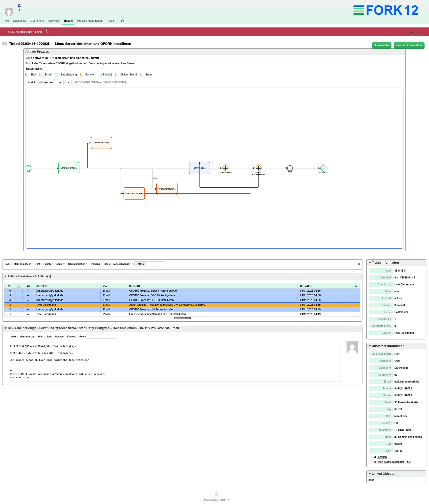The image size is (429, 504).
Task: Select the Parallel zusammenführen gateway diamond
Action: (258, 168)
